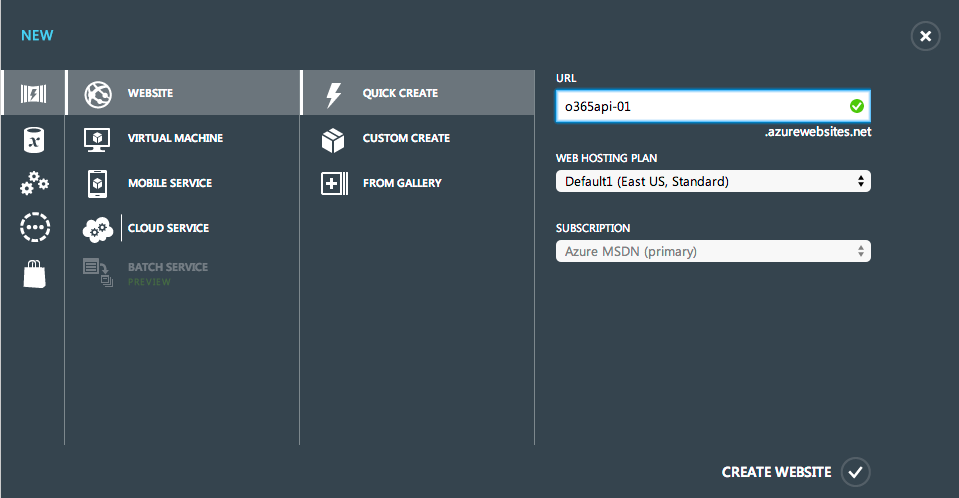Close the New dialog with X
The height and width of the screenshot is (498, 959).
click(925, 36)
